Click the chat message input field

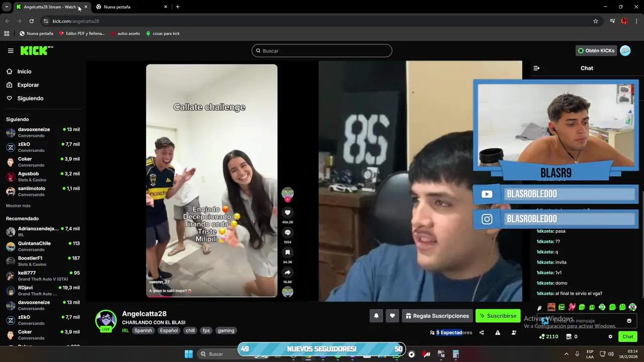click(586, 321)
